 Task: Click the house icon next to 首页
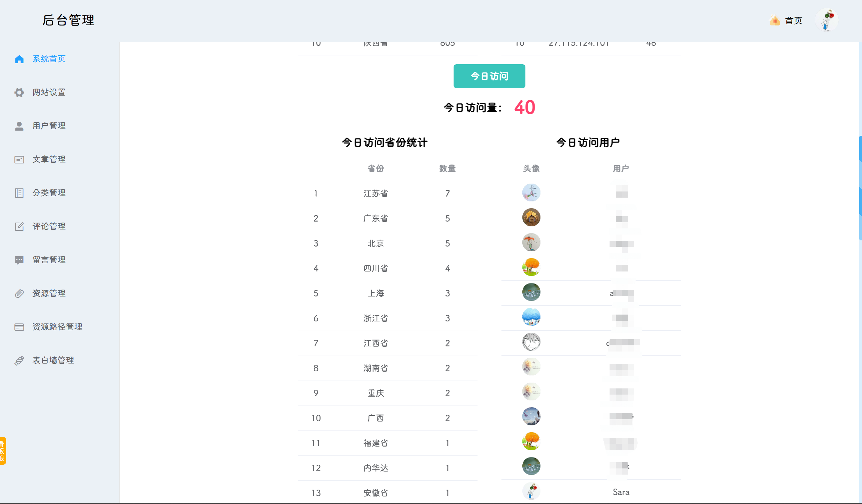pyautogui.click(x=774, y=21)
